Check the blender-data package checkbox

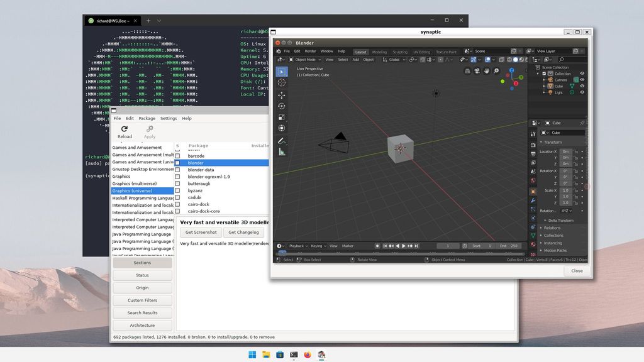(178, 169)
